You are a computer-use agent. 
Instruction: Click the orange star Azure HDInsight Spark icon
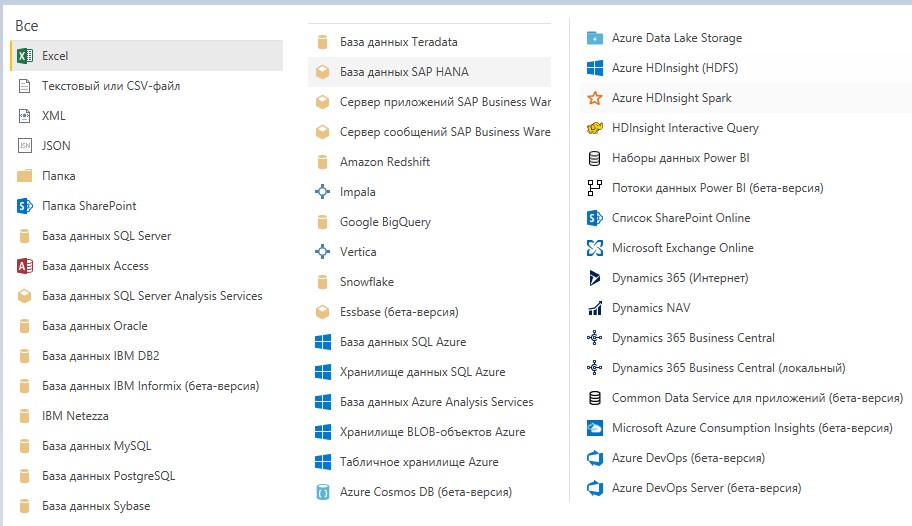(x=594, y=98)
